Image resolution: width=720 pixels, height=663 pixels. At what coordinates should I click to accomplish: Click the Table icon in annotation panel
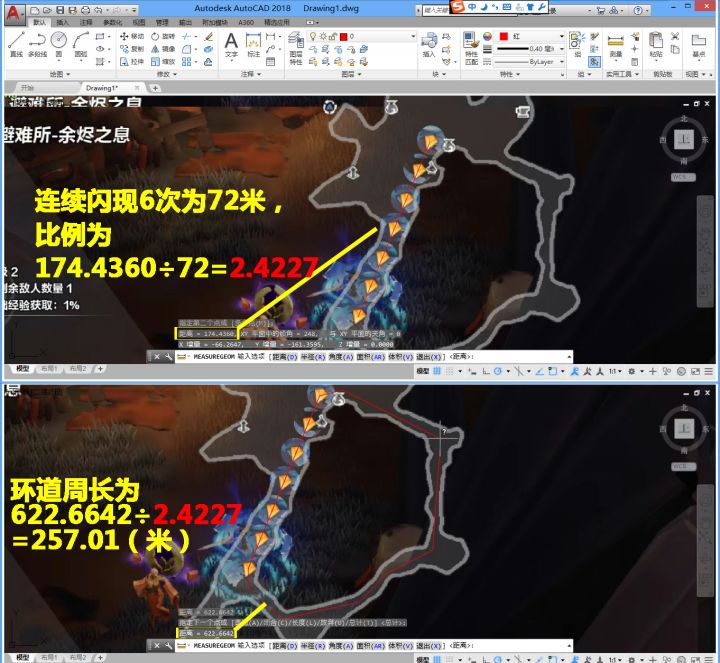click(x=271, y=62)
